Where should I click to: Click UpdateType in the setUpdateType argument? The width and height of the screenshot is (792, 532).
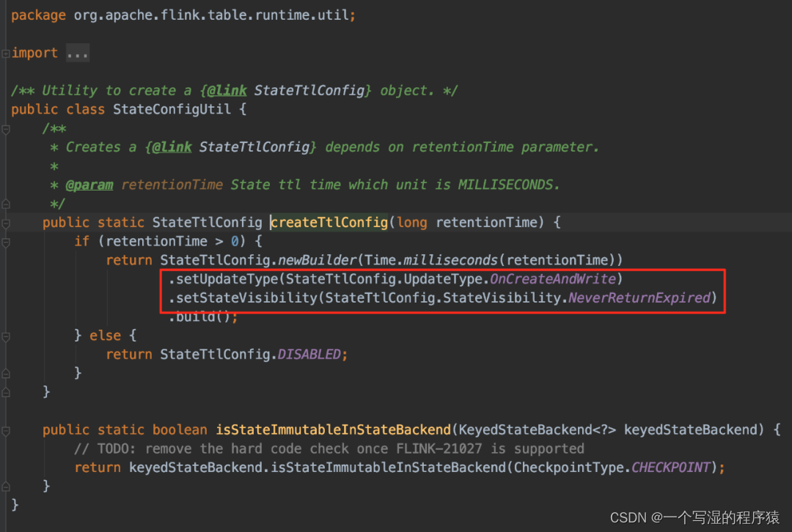[x=443, y=279]
